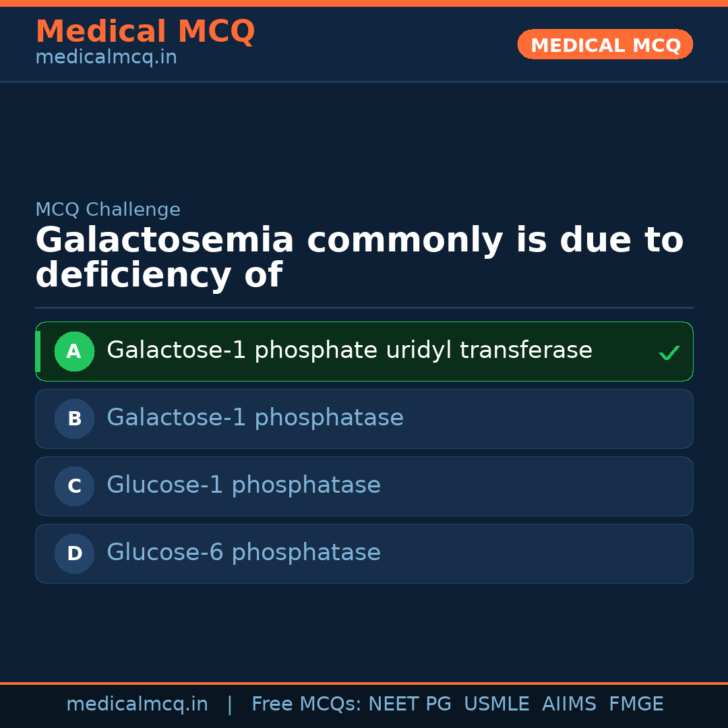Choose answer Glucose-1 phosphatase
Viewport: 728px width, 728px height.
pyautogui.click(x=243, y=485)
